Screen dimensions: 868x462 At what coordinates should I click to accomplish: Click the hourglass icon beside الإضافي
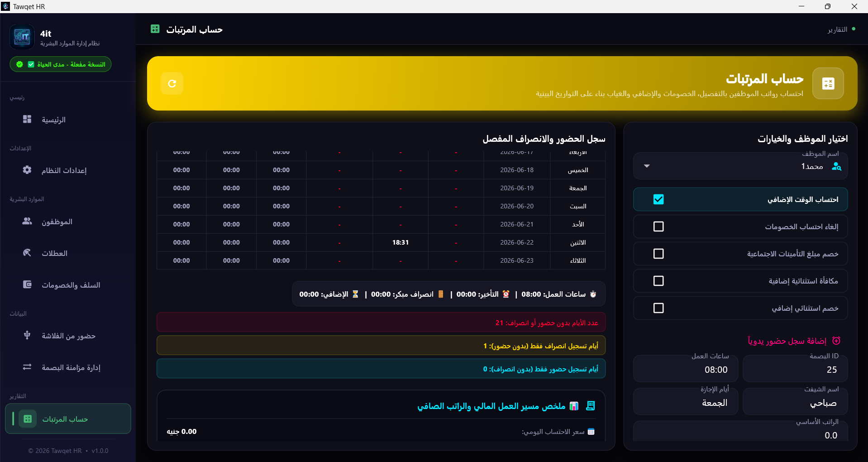(x=355, y=294)
